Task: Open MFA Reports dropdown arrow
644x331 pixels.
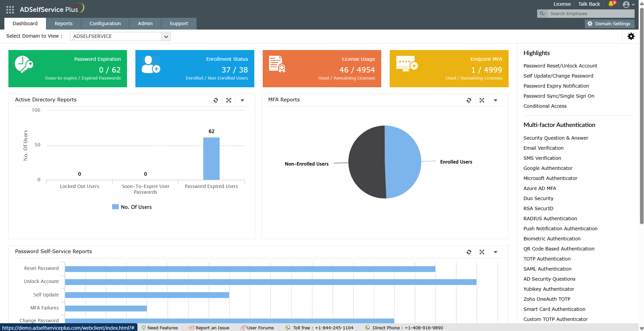Action: (496, 100)
